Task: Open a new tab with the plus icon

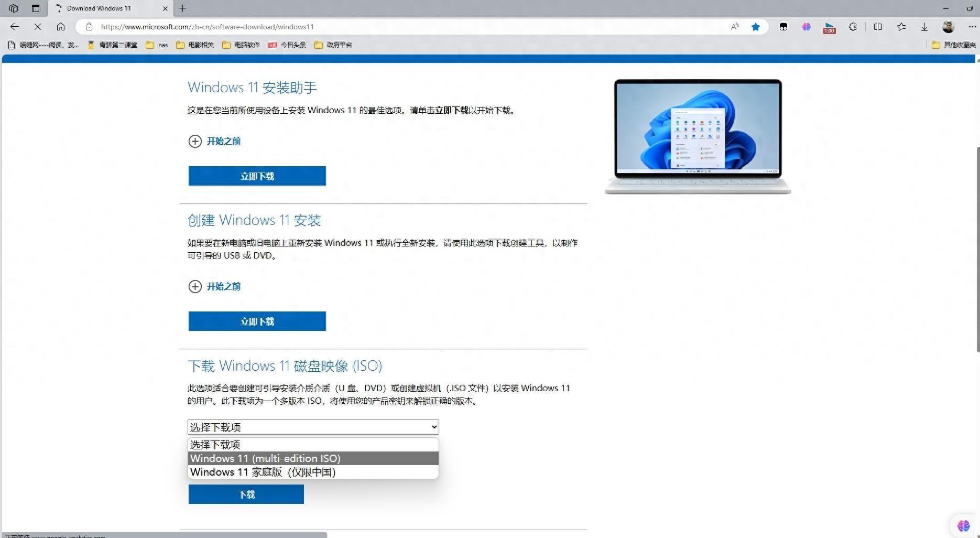Action: pos(182,8)
